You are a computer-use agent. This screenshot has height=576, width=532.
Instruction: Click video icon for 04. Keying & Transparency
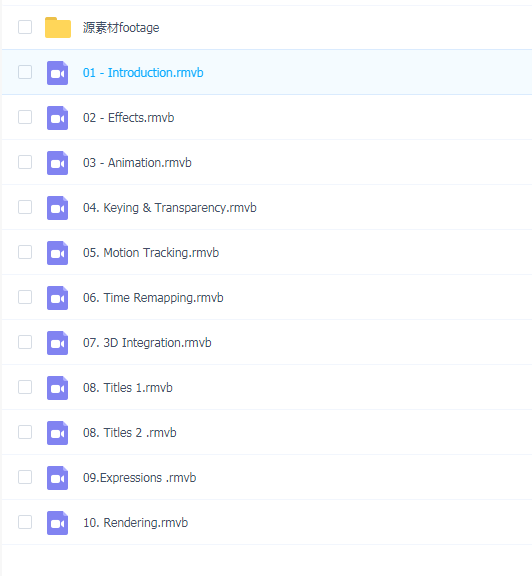57,208
